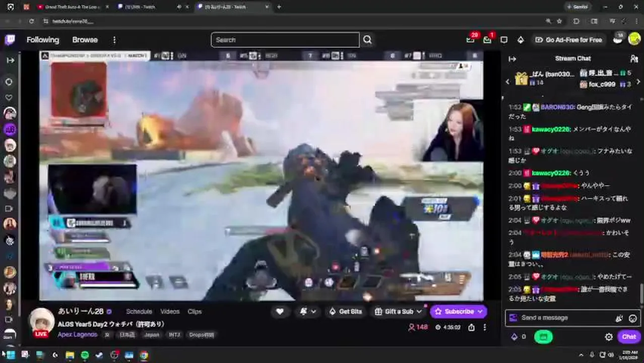Open Steam from the taskbar
The width and height of the screenshot is (644, 363).
(99, 355)
